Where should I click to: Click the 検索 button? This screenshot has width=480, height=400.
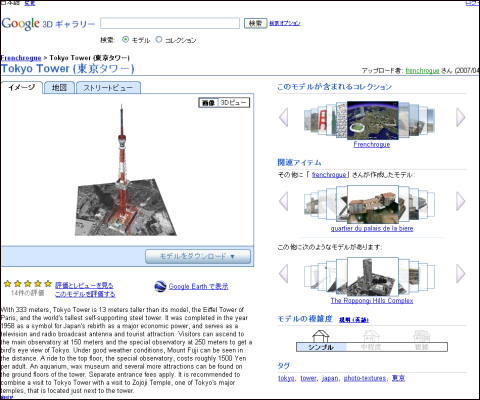[x=255, y=23]
